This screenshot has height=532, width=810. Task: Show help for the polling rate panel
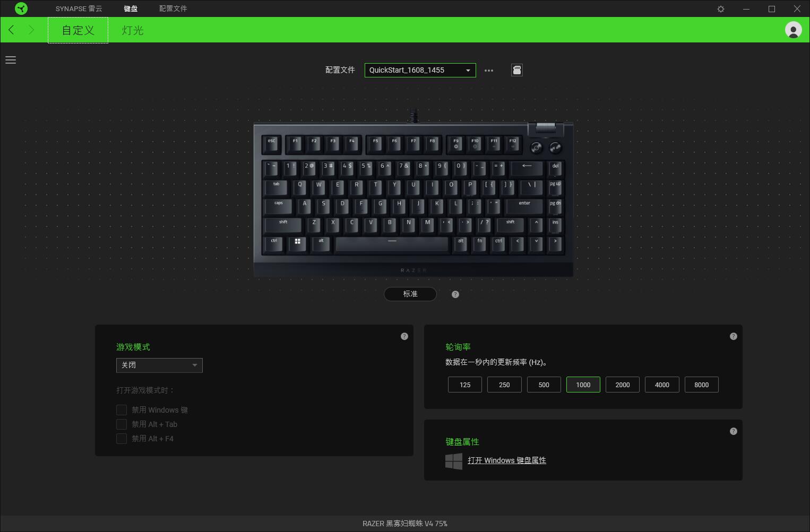point(734,336)
